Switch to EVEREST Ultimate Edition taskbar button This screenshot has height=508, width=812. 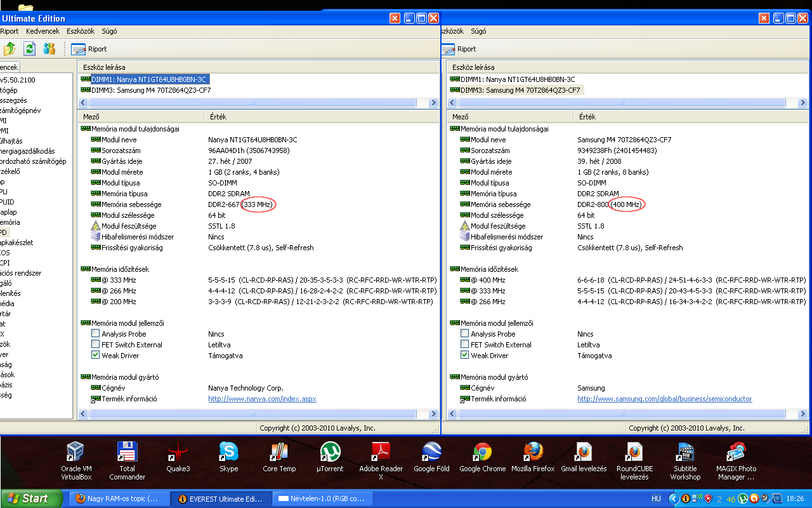pyautogui.click(x=221, y=498)
